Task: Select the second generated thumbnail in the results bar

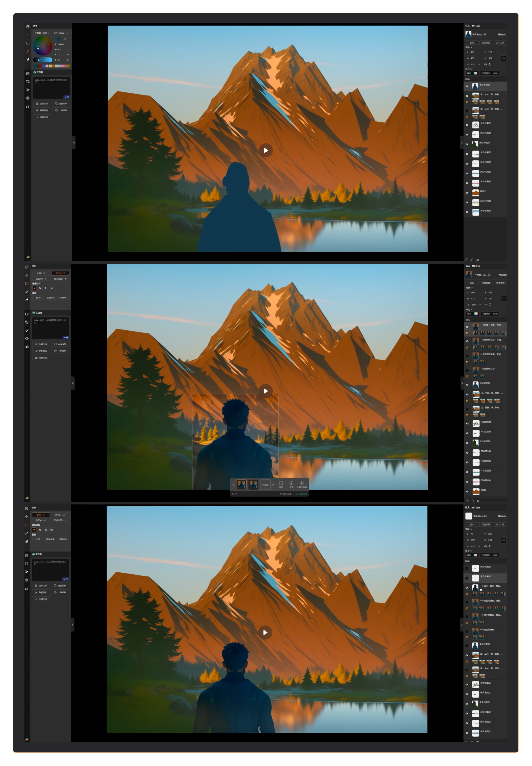Action: [253, 485]
